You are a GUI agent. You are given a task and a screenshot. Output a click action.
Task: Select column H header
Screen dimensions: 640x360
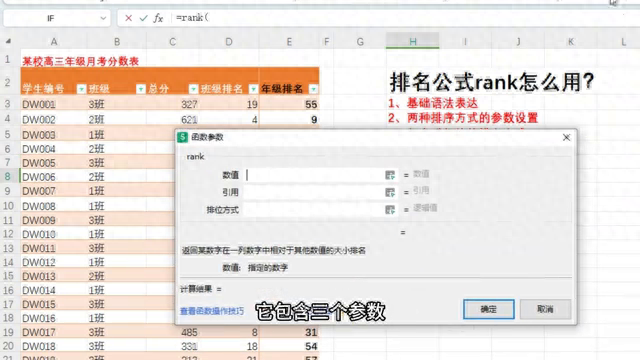[x=413, y=41]
